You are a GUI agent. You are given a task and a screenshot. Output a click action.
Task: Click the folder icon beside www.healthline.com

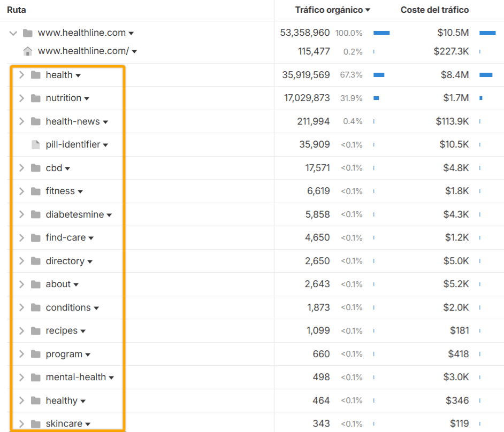27,33
